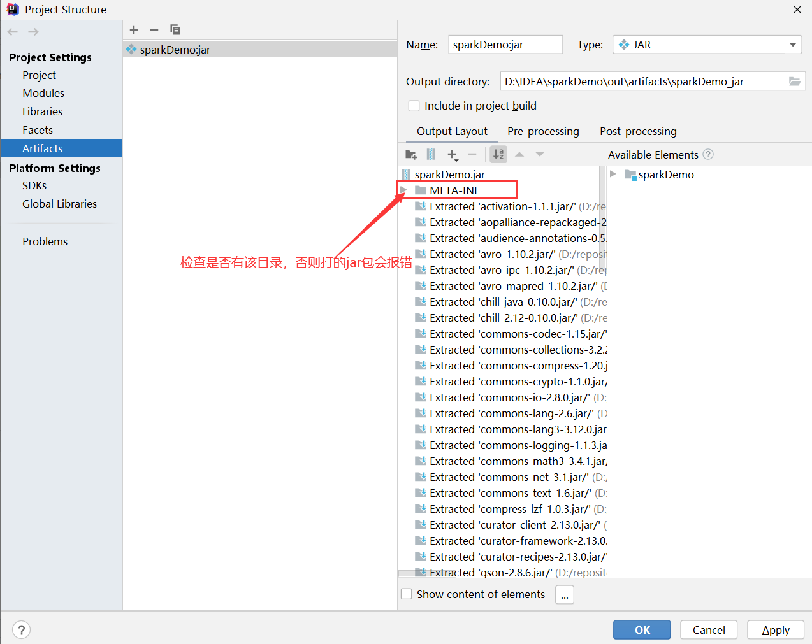This screenshot has width=812, height=644.
Task: Remove the selected artifact with minus icon
Action: (x=154, y=30)
